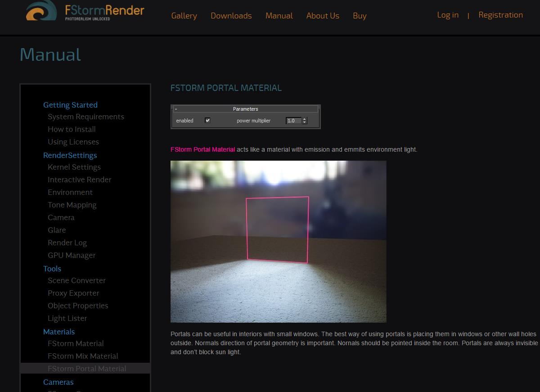Click the FSTORM PORTAL MATERIAL heading

226,88
